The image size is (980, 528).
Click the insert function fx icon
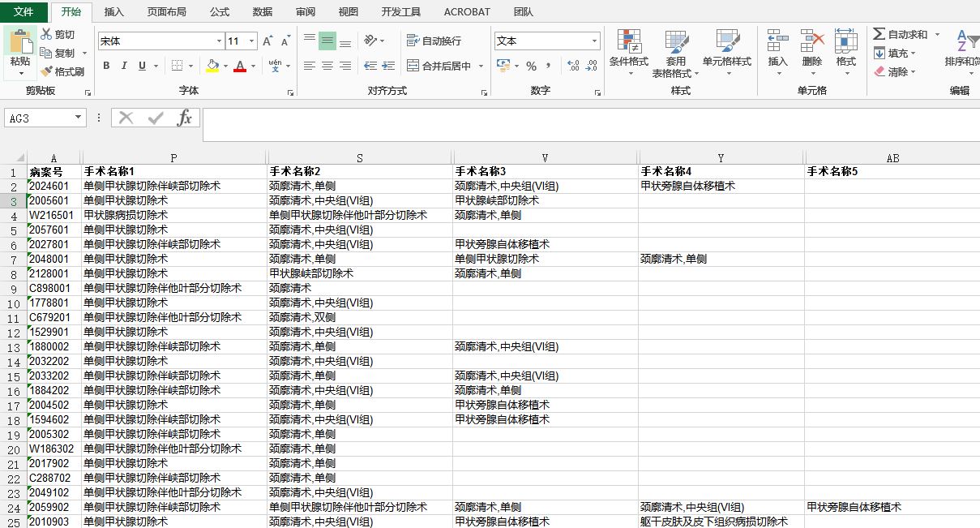184,118
